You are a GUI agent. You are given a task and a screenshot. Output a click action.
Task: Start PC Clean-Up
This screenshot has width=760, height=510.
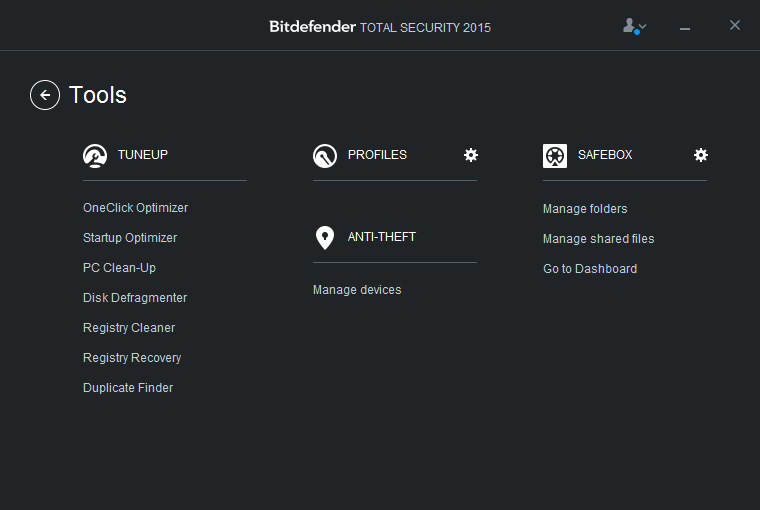click(119, 268)
